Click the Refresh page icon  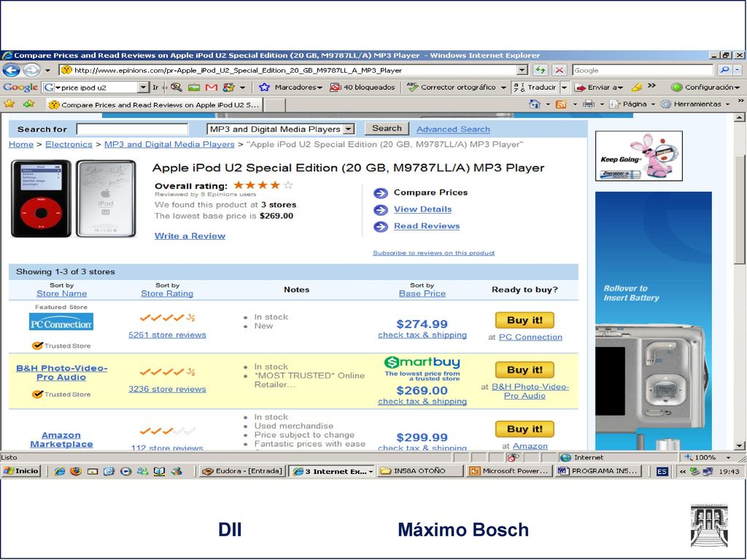[x=540, y=70]
